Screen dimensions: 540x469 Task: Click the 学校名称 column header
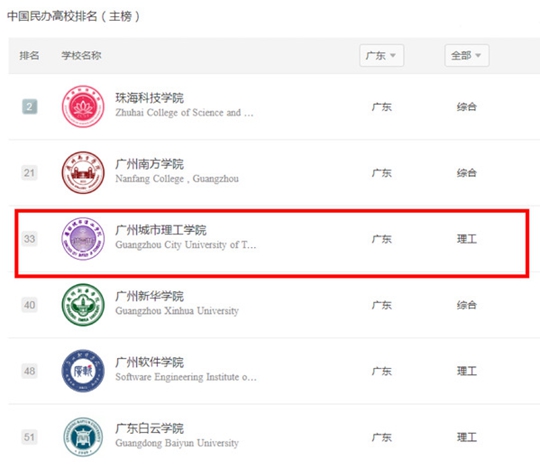click(x=81, y=55)
